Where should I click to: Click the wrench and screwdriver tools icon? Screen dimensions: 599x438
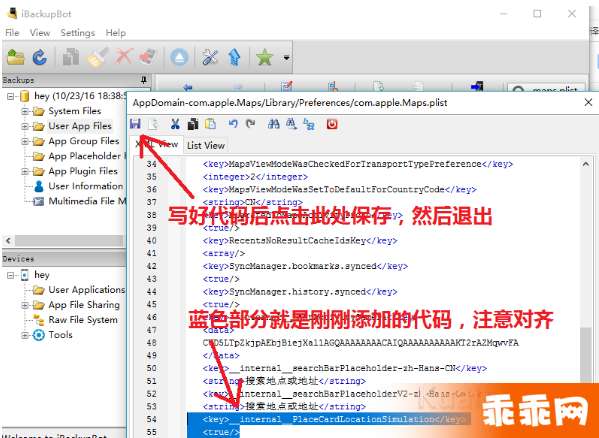coord(210,58)
